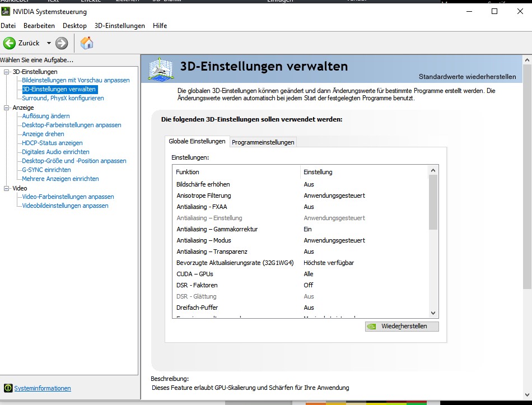Click settings list scroll down arrow
The width and height of the screenshot is (532, 405).
(433, 313)
